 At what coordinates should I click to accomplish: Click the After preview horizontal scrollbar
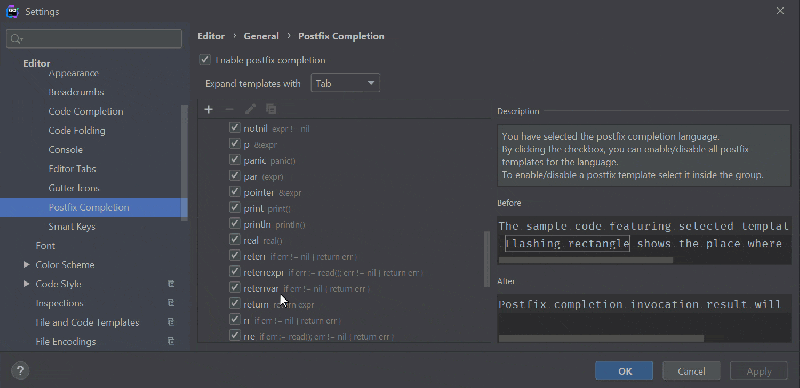(601, 338)
